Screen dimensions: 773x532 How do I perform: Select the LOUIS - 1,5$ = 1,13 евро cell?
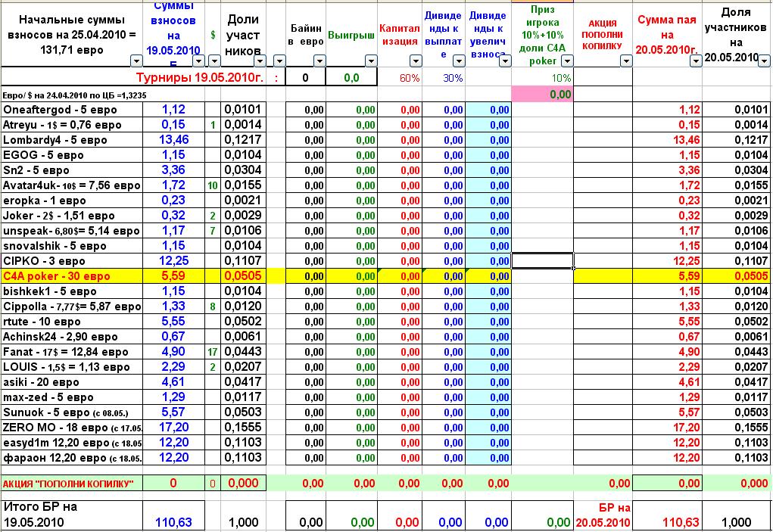point(72,368)
